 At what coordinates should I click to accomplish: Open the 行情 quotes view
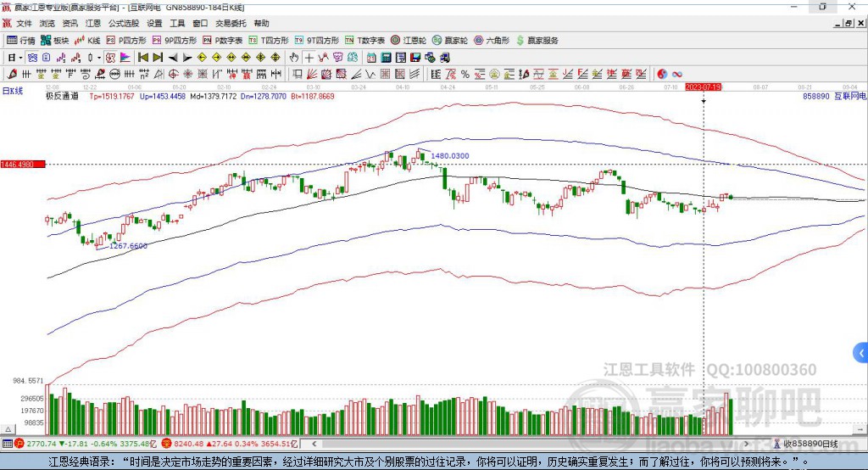click(x=21, y=41)
